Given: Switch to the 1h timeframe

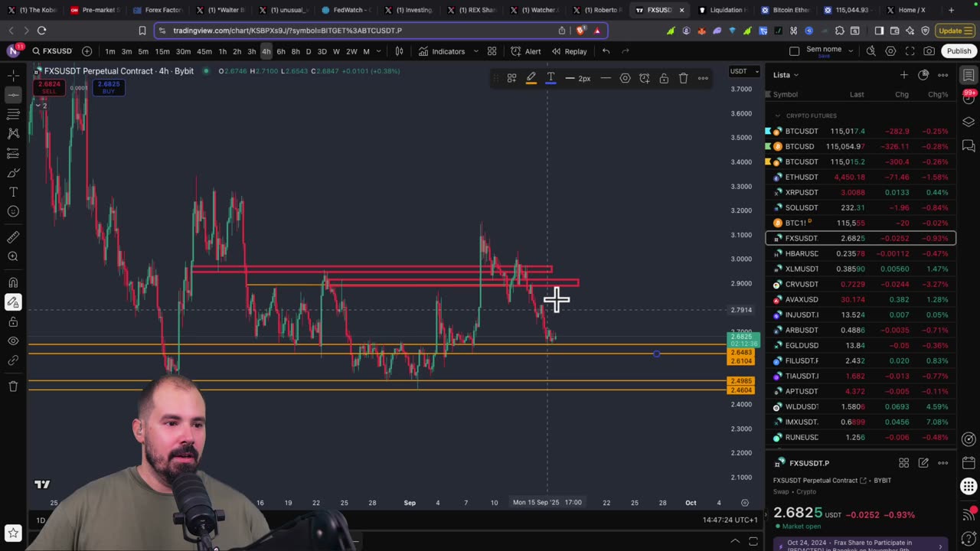Looking at the screenshot, I should tap(223, 51).
